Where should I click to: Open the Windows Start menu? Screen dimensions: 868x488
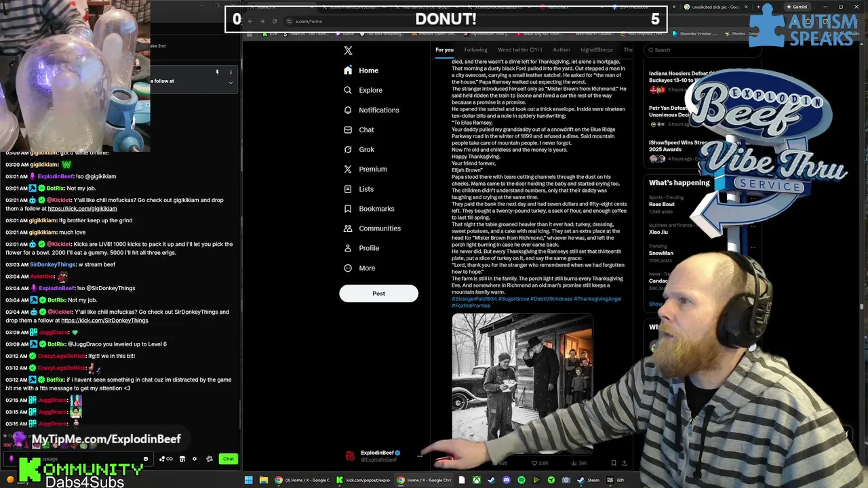(x=248, y=480)
